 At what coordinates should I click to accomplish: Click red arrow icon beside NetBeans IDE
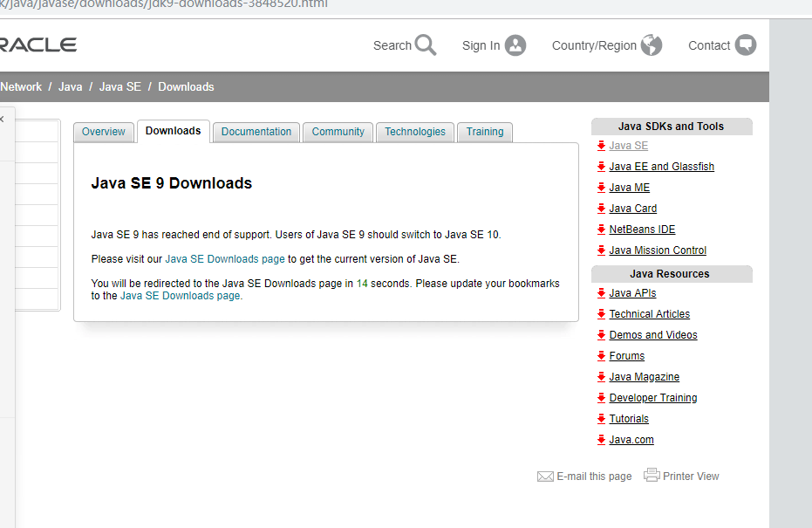[601, 229]
